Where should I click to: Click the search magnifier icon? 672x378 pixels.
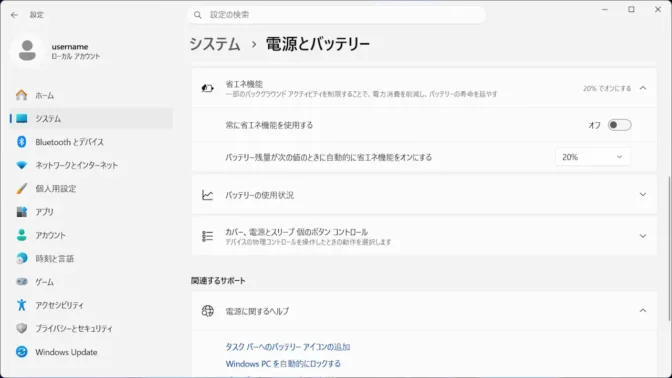tap(198, 15)
